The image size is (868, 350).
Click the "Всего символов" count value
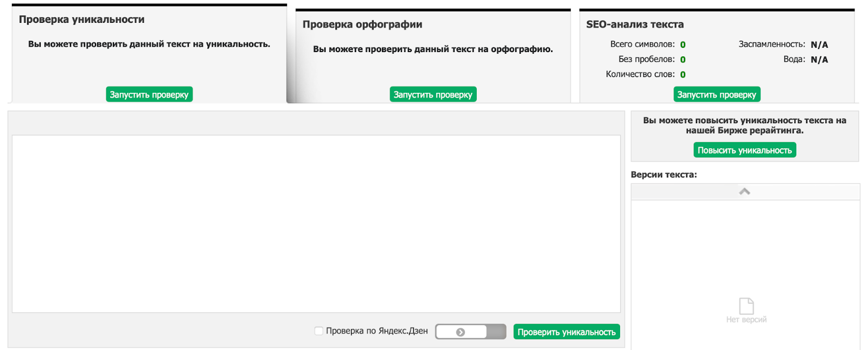pyautogui.click(x=683, y=44)
